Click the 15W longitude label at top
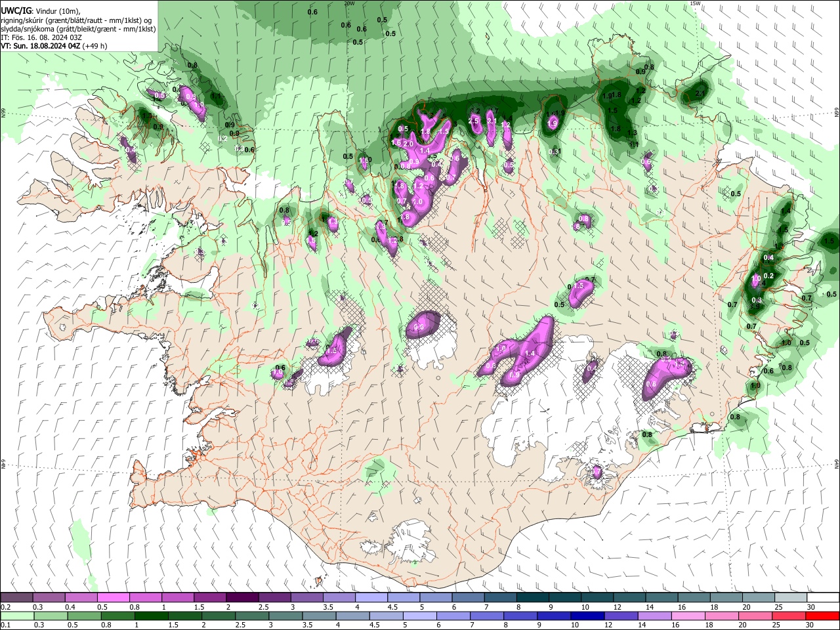This screenshot has width=840, height=630. pos(696,3)
